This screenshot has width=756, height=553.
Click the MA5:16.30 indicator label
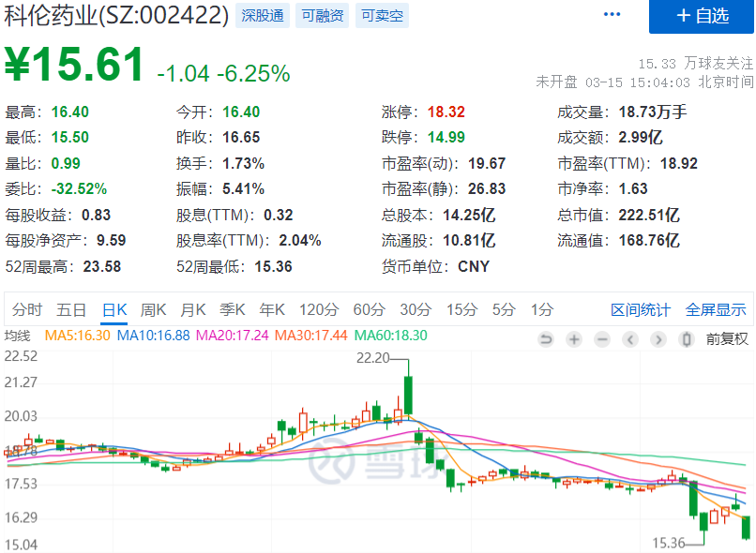click(x=78, y=336)
